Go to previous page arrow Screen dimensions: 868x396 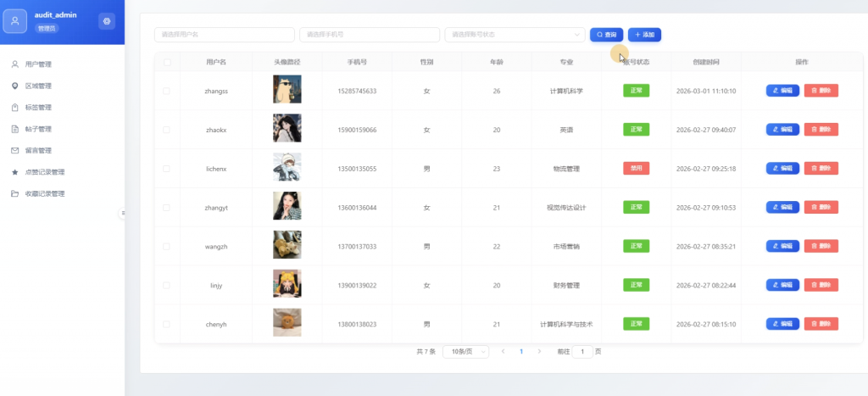[503, 352]
